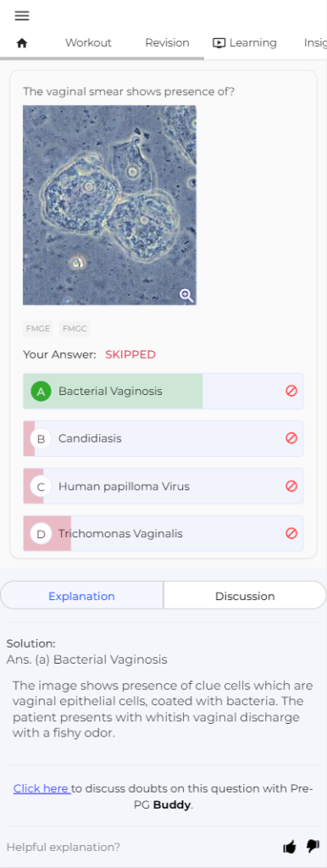Click the thumbs down icon
The image size is (327, 868).
coord(313,847)
